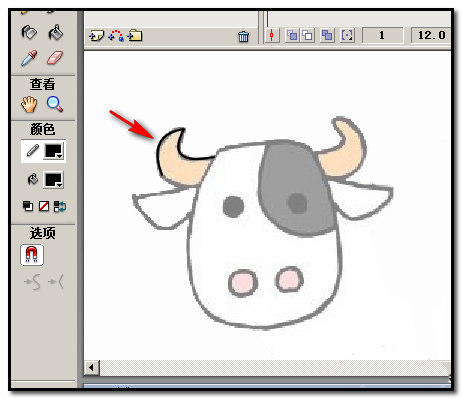Insert a layer folder
The image size is (462, 399).
(135, 36)
